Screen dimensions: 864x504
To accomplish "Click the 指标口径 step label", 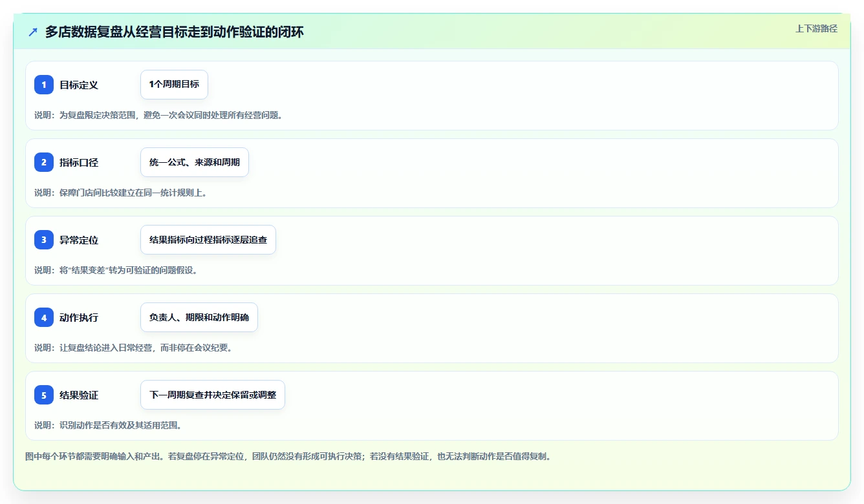I will [79, 162].
